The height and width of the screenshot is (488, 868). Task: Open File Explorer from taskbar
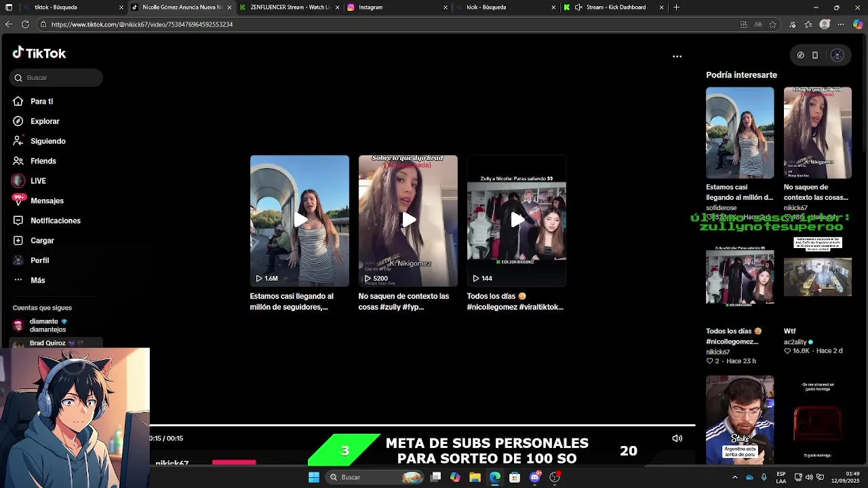point(475,477)
